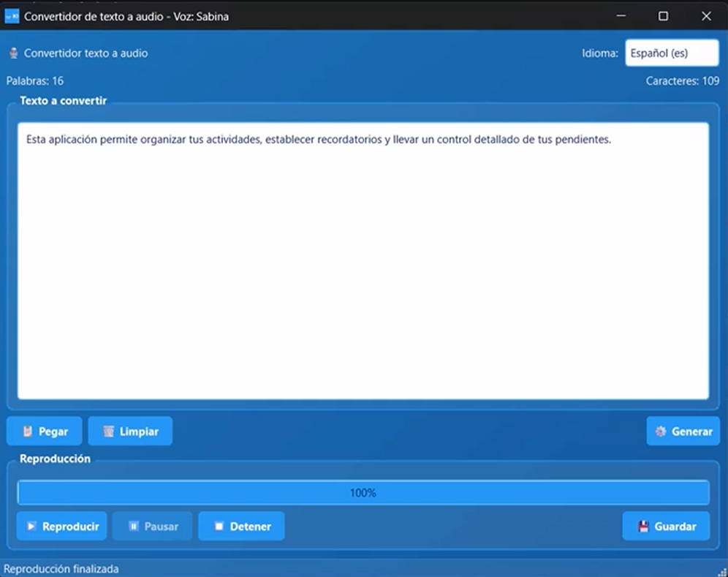Click the 100% playback progress bar

point(363,493)
